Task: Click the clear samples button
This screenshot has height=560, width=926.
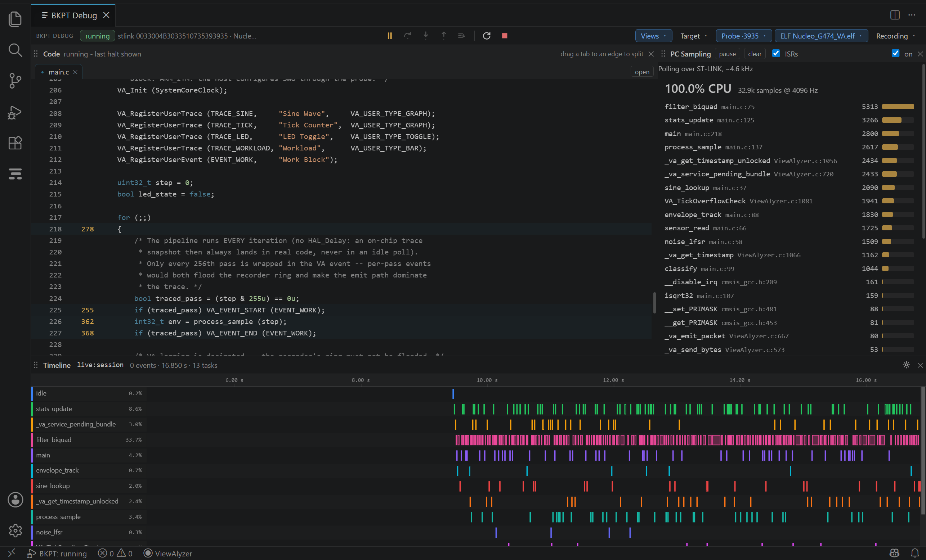Action: 755,54
